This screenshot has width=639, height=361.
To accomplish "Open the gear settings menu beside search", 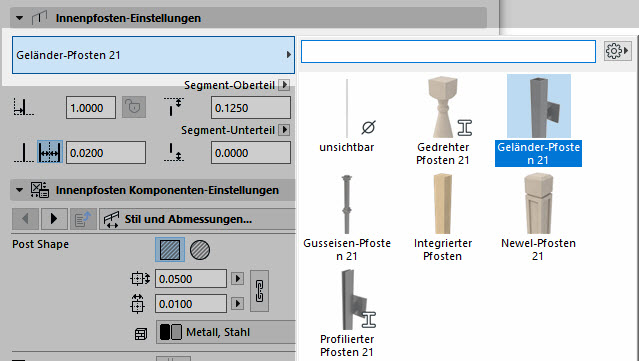I will point(617,51).
